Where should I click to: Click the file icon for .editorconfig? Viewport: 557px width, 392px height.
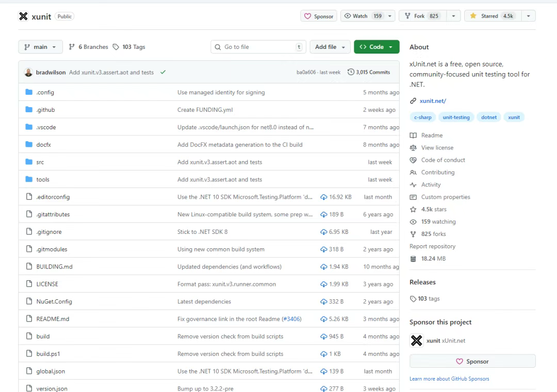coord(29,197)
